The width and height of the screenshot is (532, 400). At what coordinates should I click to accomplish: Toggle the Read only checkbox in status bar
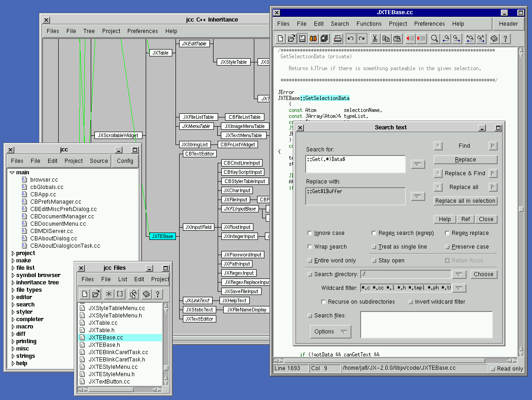pyautogui.click(x=493, y=369)
